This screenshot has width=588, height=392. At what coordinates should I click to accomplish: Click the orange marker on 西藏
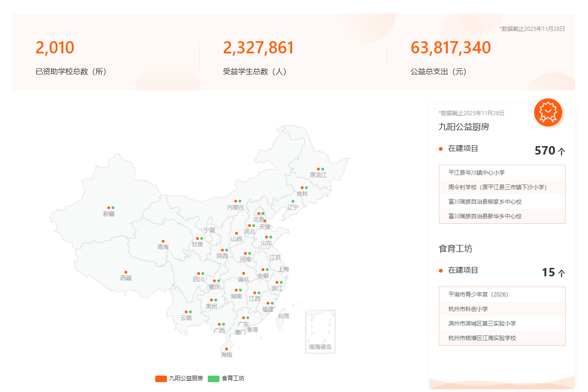tap(126, 272)
